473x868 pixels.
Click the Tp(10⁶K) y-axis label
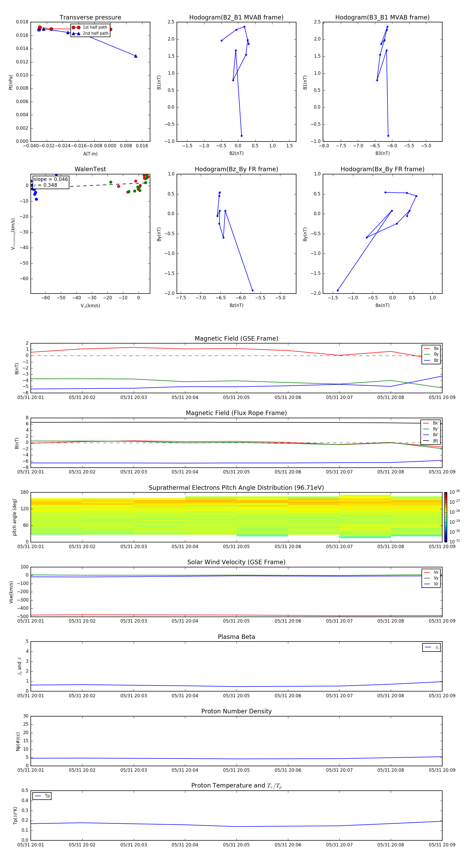[15, 815]
